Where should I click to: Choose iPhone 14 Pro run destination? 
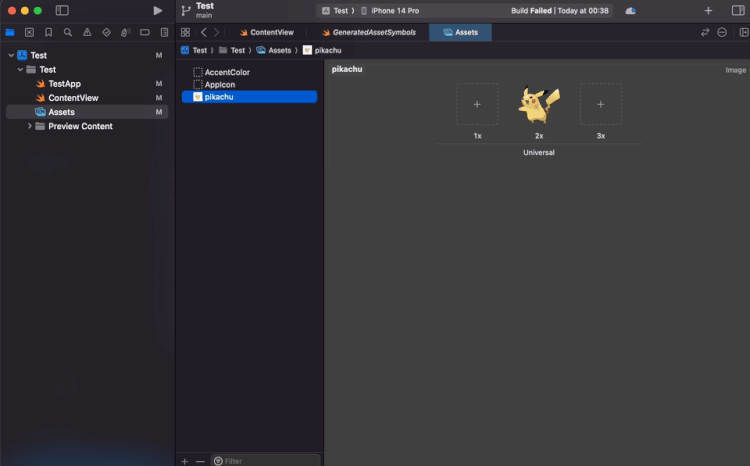[x=390, y=11]
